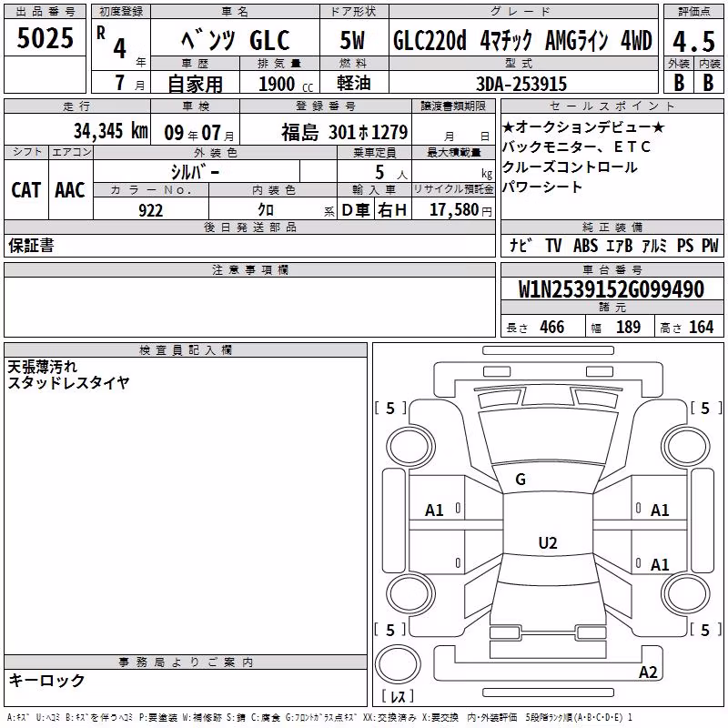Select the パワーシート line

tap(541, 187)
